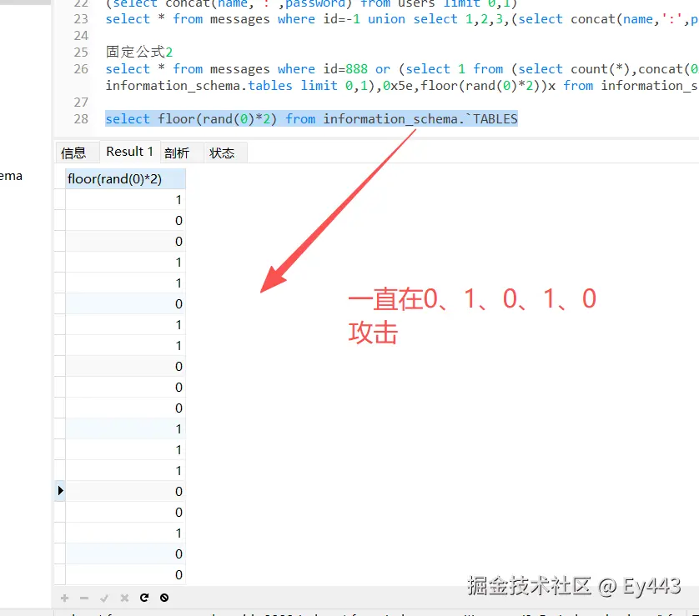
Task: Click line number 23 in the editor
Action: pos(81,19)
